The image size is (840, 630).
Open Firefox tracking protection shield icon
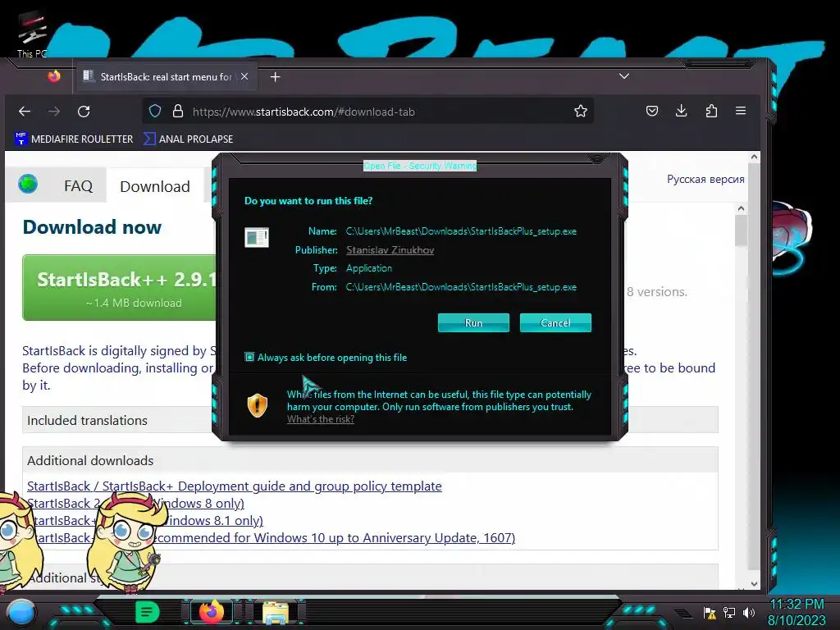155,111
